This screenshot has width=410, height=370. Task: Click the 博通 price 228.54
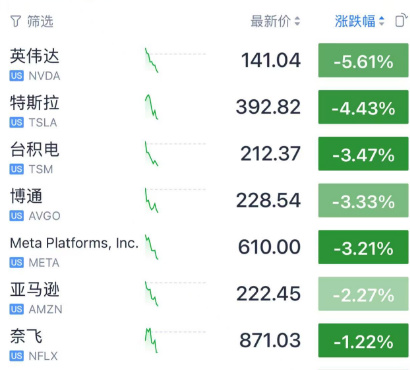(268, 200)
